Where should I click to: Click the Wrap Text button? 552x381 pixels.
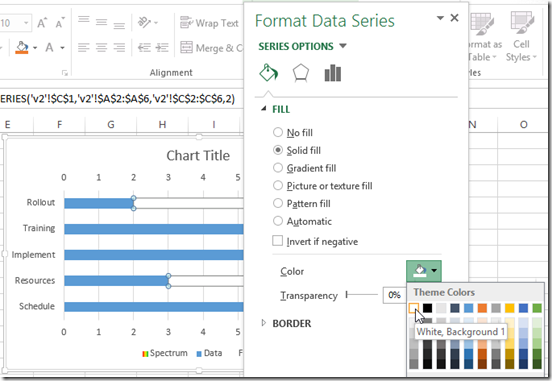[x=209, y=23]
